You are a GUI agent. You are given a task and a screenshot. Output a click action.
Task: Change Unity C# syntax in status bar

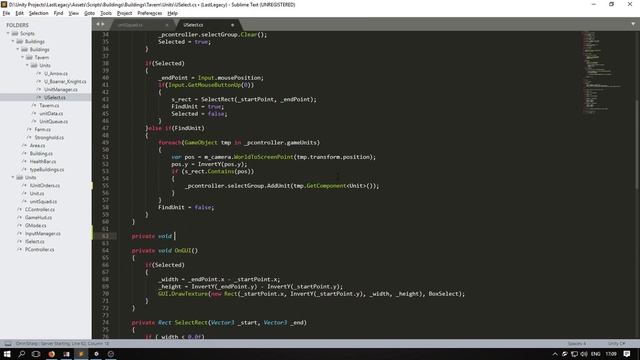click(616, 344)
